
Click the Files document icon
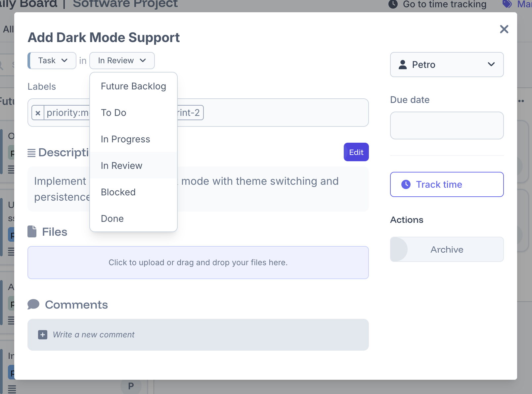(32, 232)
